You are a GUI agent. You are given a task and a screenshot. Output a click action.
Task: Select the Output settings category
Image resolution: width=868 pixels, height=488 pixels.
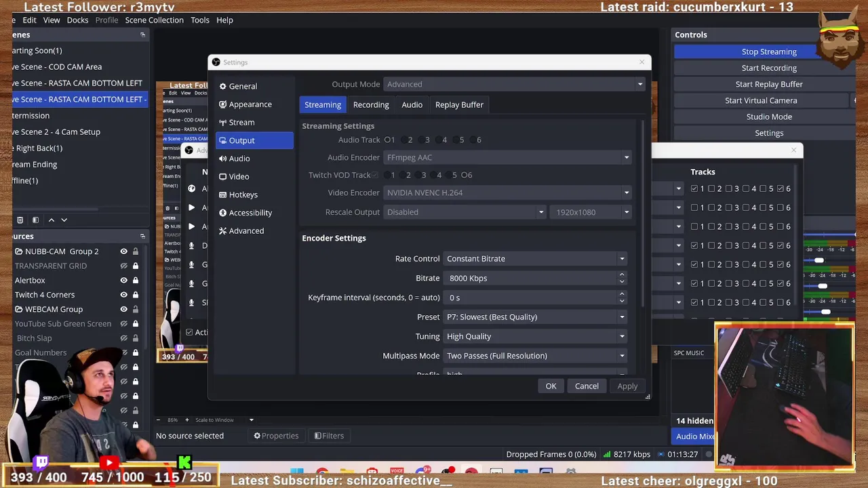pyautogui.click(x=254, y=140)
